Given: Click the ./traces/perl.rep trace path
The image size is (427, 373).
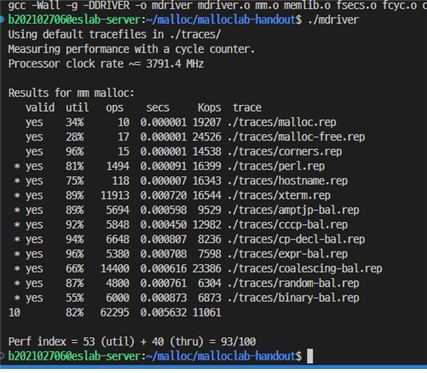Looking at the screenshot, I should [276, 167].
